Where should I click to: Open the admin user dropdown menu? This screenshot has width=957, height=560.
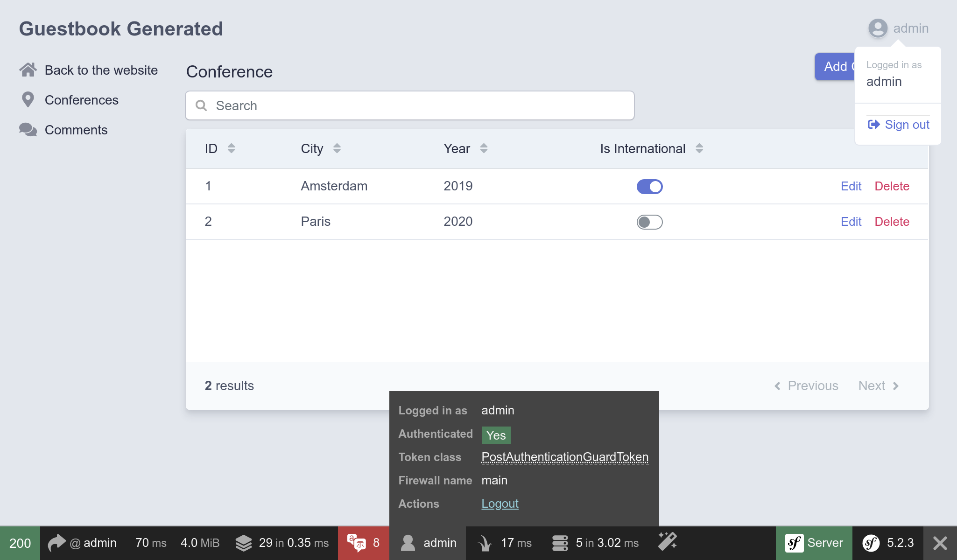[x=899, y=28]
